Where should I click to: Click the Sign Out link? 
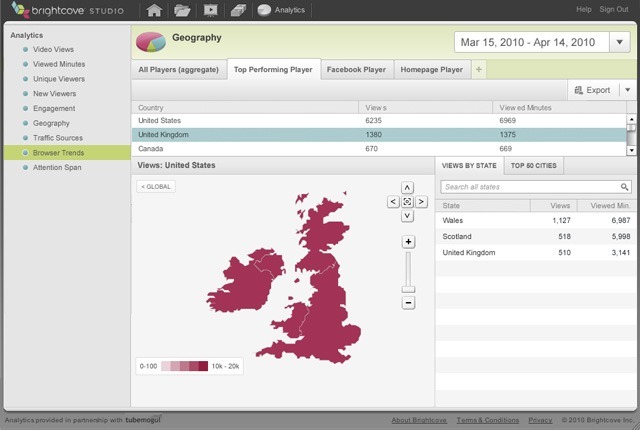(x=613, y=9)
